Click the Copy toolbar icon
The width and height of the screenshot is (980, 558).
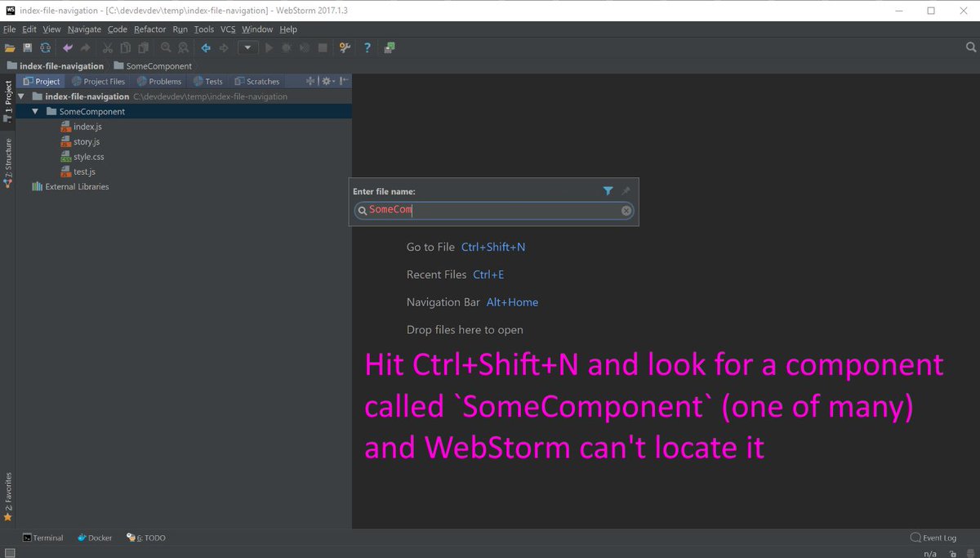125,48
